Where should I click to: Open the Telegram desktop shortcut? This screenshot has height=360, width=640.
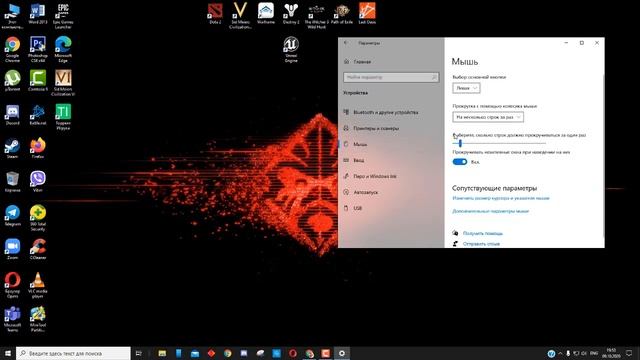coord(12,216)
